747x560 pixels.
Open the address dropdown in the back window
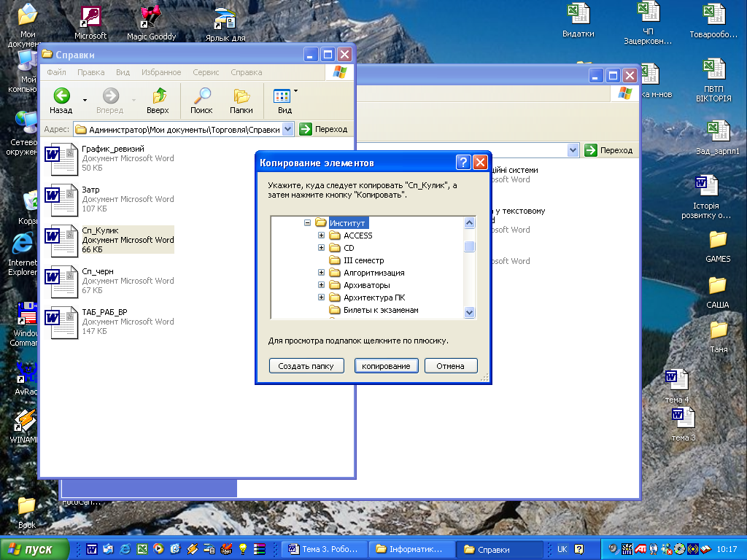point(573,150)
